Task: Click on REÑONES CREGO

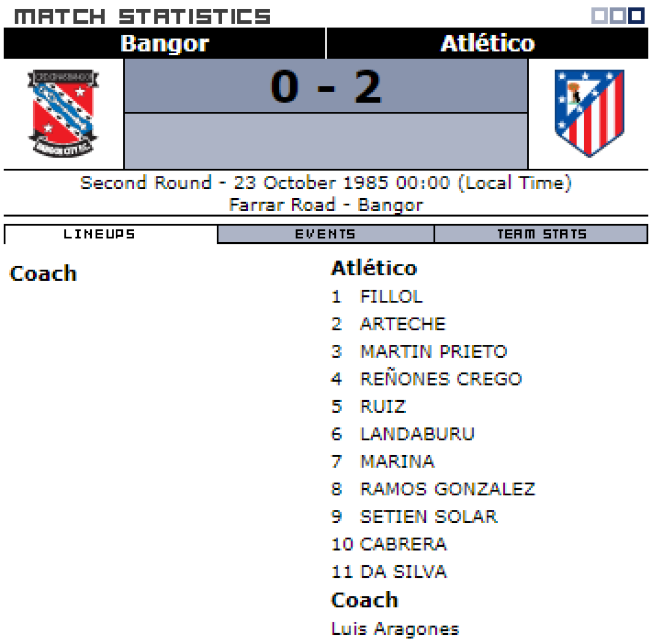Action: (x=441, y=379)
